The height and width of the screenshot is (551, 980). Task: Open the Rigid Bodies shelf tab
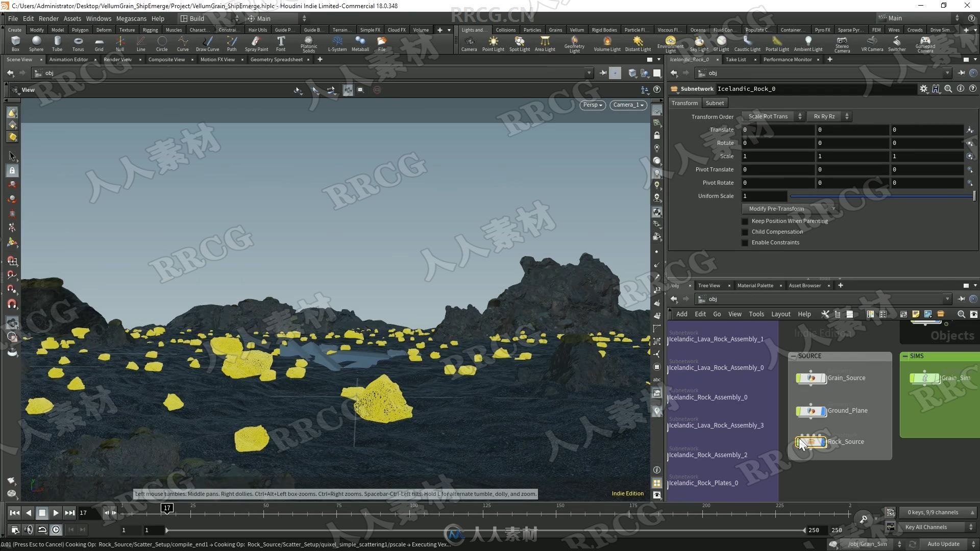tap(604, 30)
